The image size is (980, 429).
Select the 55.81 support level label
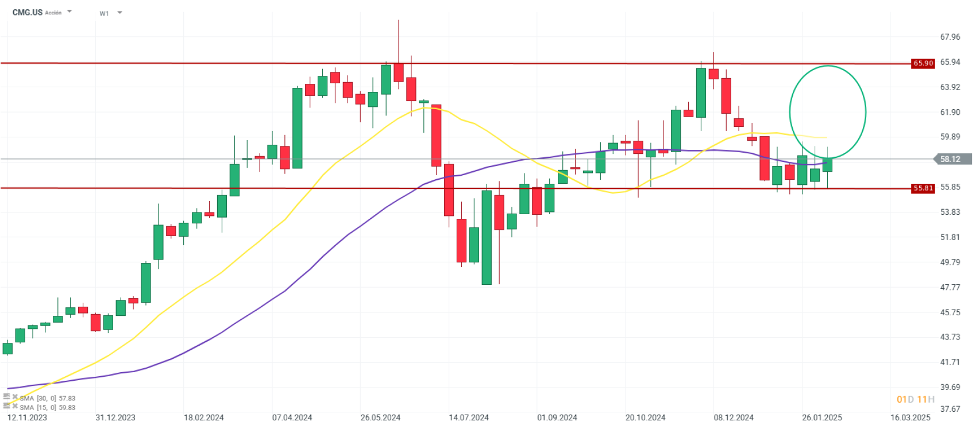(x=923, y=188)
